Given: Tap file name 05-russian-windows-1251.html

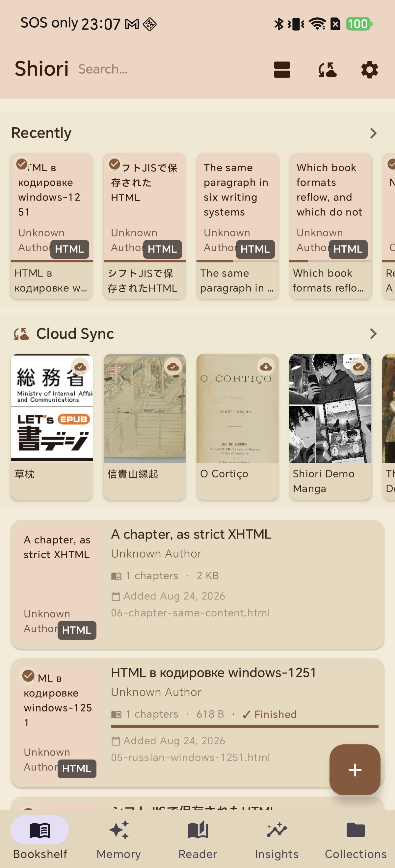Looking at the screenshot, I should (x=190, y=757).
